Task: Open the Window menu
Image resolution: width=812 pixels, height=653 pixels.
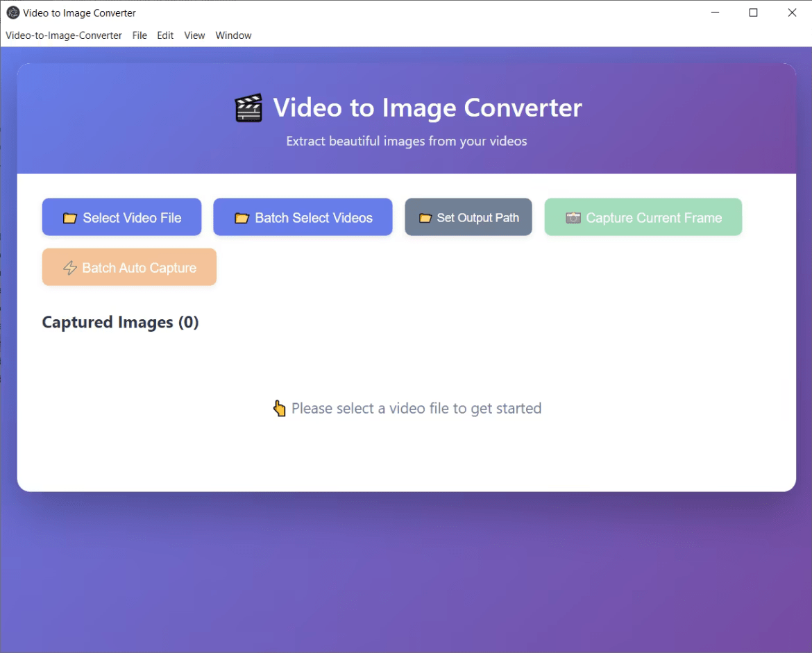Action: 233,35
